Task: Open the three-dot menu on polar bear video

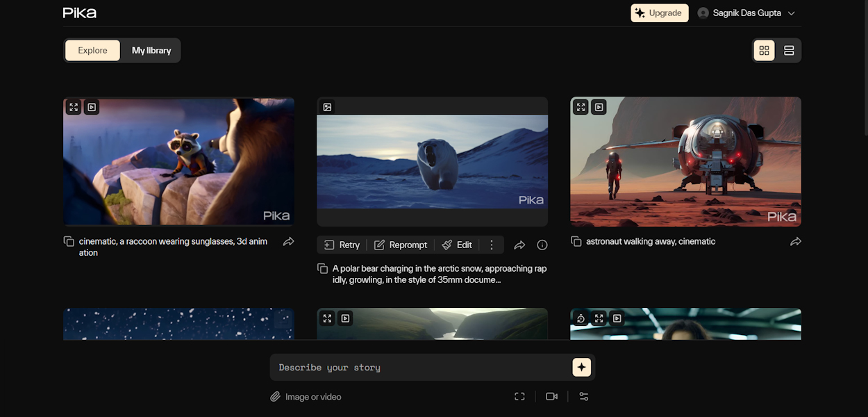Action: [491, 245]
